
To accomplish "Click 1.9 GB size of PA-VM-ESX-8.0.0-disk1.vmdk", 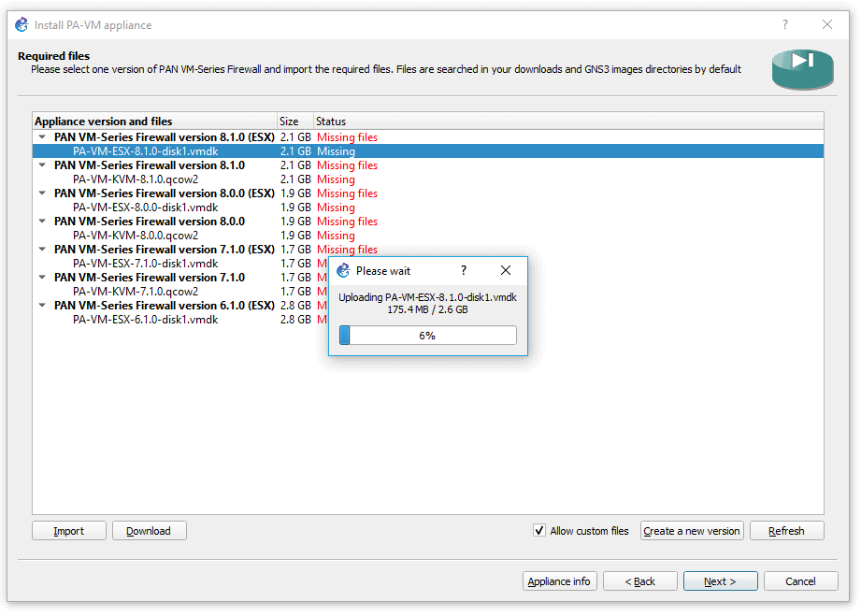I will point(295,207).
